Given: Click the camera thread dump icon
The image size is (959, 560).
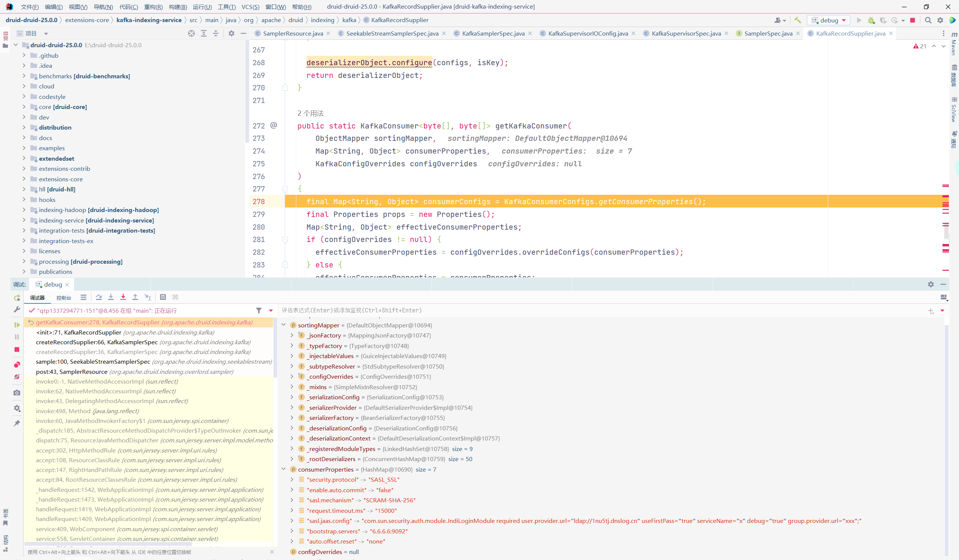Looking at the screenshot, I should click(x=17, y=393).
